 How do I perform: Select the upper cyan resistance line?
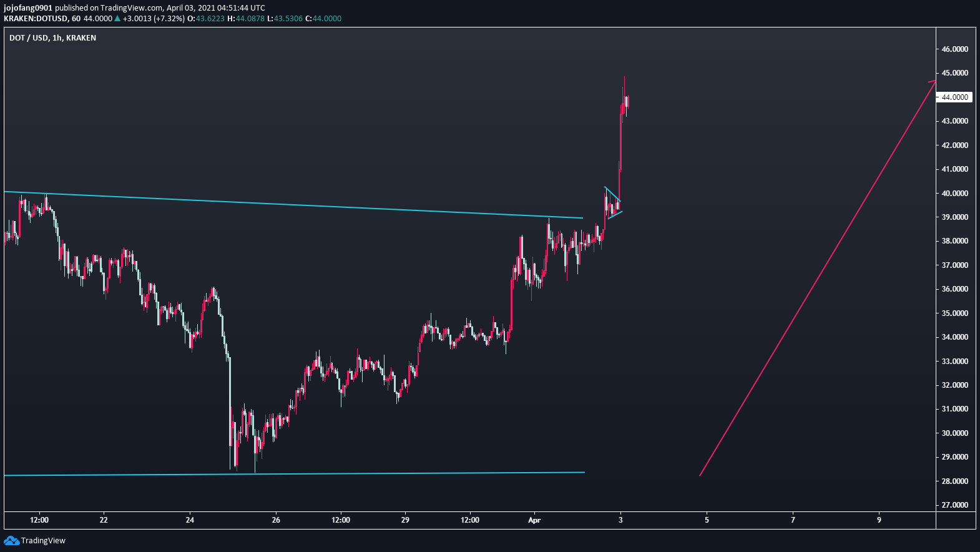[293, 205]
